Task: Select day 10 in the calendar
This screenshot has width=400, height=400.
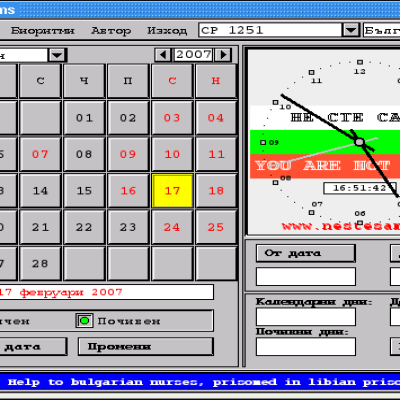Action: 172,154
